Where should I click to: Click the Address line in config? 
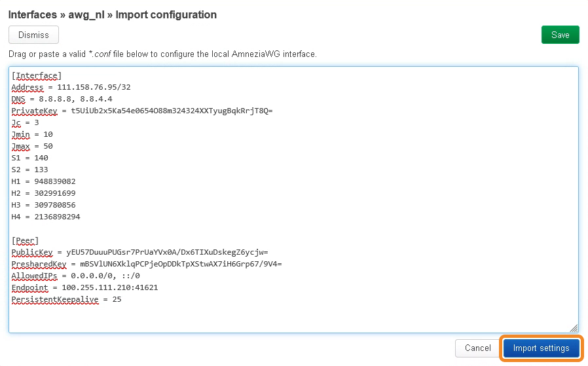[x=71, y=87]
